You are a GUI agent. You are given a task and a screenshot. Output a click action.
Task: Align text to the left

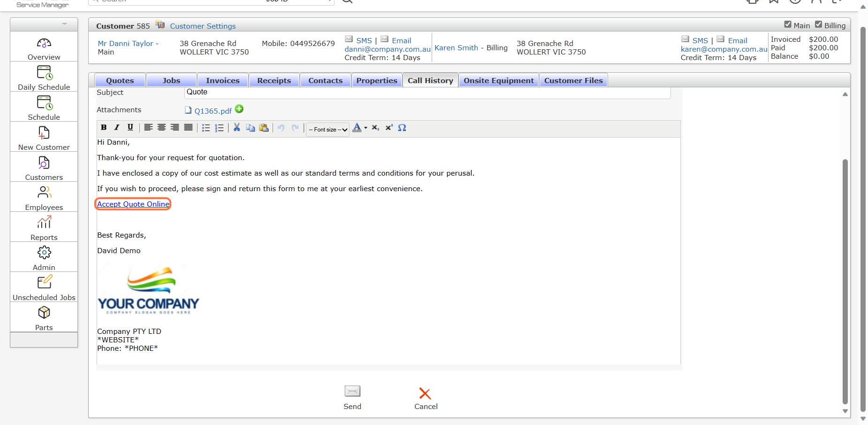click(148, 127)
